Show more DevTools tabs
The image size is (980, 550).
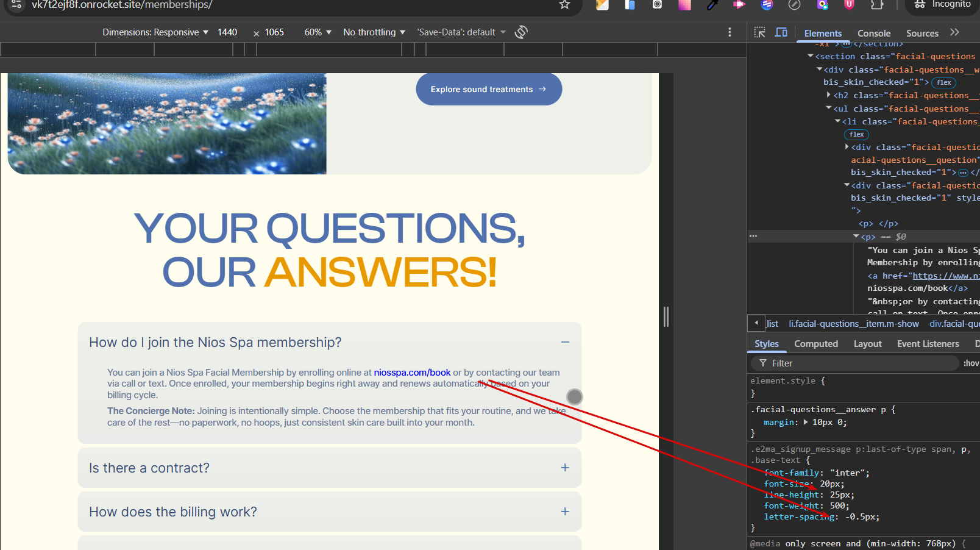coord(954,32)
